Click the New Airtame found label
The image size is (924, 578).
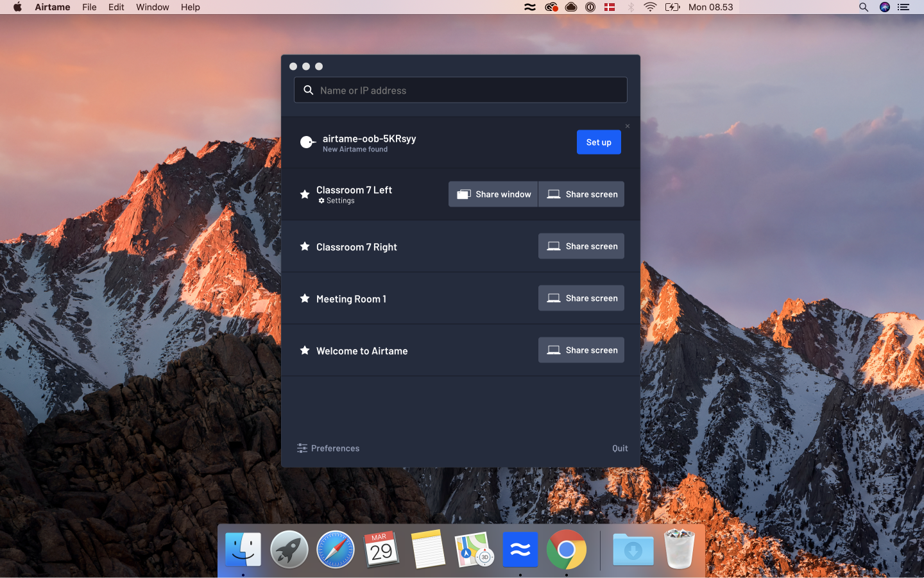355,149
